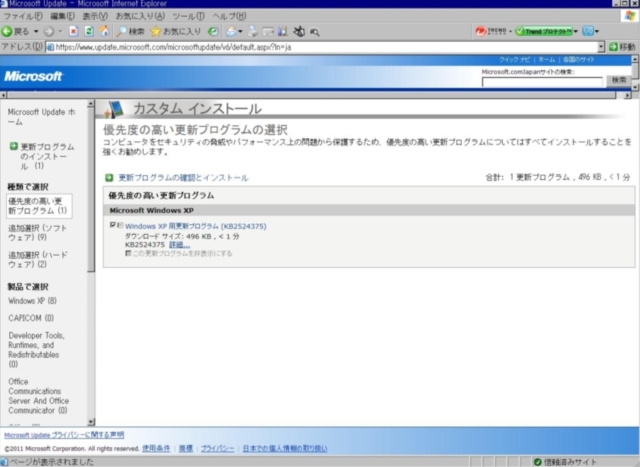Click the Refresh page icon

(89, 31)
